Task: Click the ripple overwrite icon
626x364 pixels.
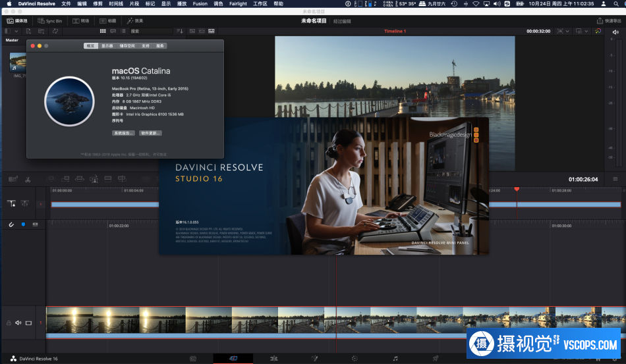Action: [80, 179]
